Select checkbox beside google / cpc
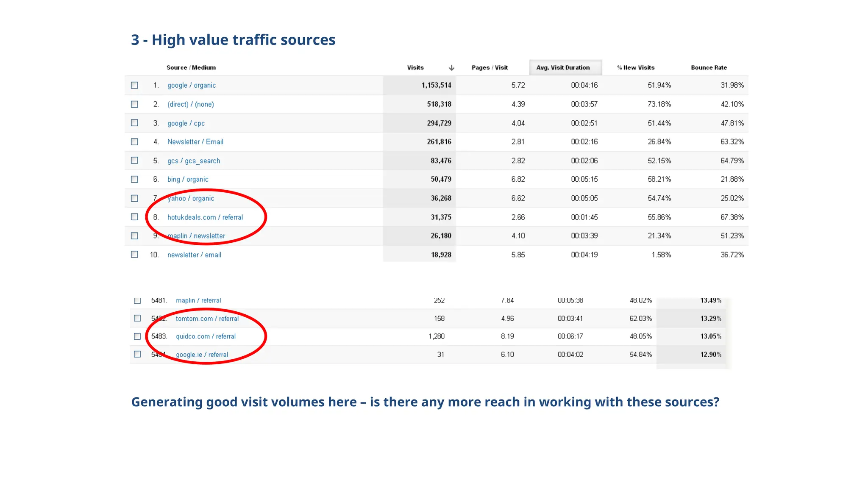Screen dimensions: 868x488 134,123
